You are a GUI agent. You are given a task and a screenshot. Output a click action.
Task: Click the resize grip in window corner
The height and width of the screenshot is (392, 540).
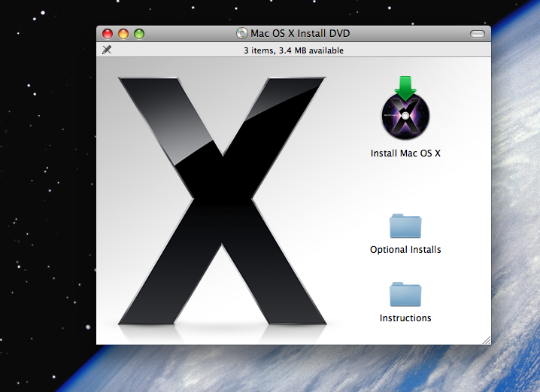tap(487, 340)
